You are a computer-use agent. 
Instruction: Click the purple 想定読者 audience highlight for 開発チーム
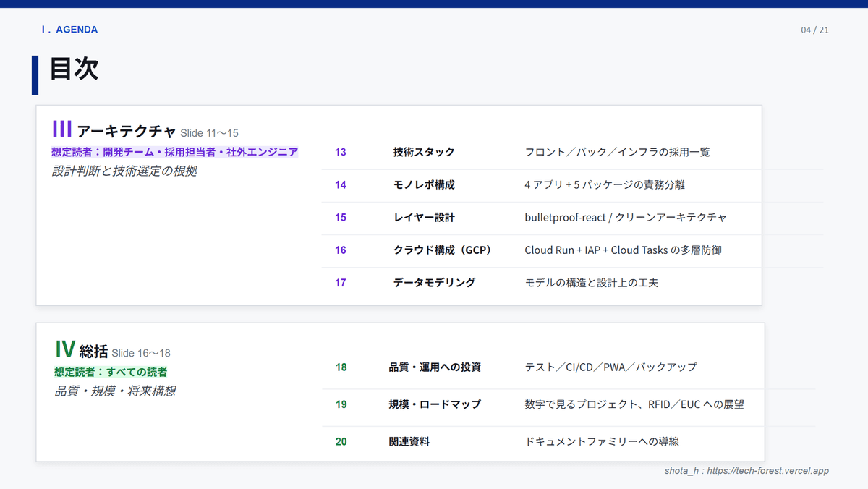click(174, 152)
